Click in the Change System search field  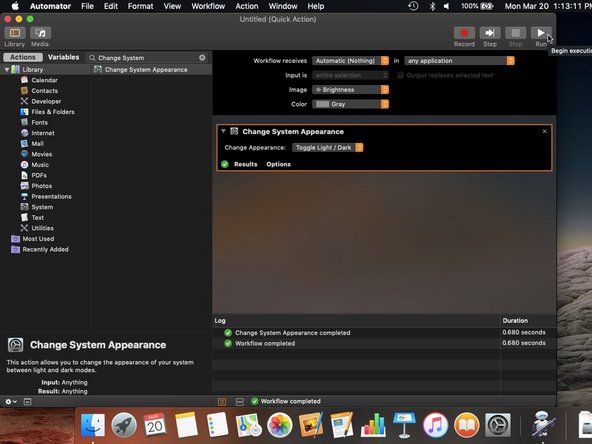click(147, 57)
